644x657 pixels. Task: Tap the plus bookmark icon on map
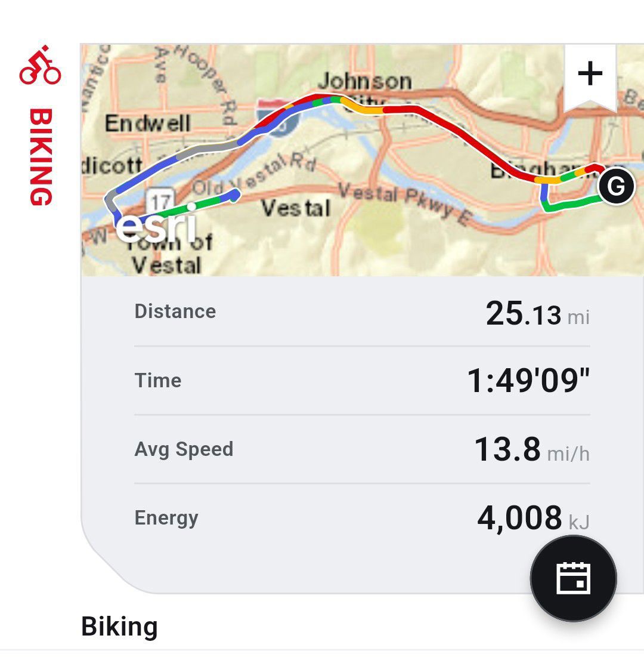[590, 78]
